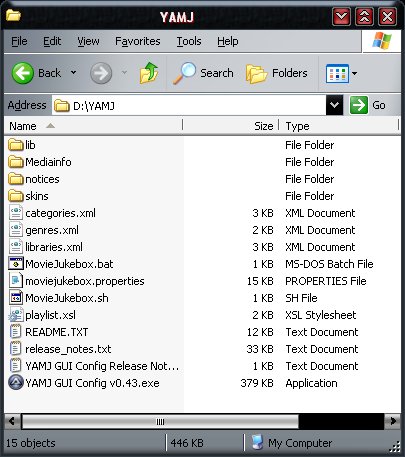Click the playlist.xsl stylesheet icon
The image size is (405, 457).
pos(16,315)
